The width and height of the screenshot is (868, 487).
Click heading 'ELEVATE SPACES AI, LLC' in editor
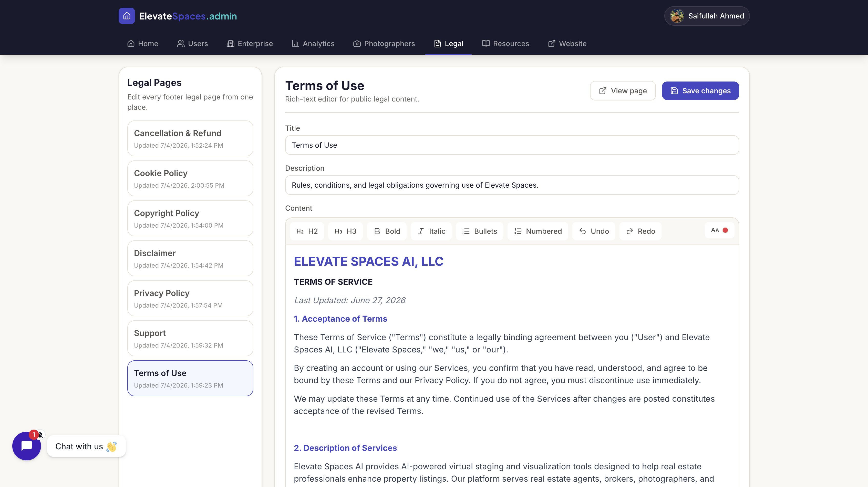tap(369, 261)
